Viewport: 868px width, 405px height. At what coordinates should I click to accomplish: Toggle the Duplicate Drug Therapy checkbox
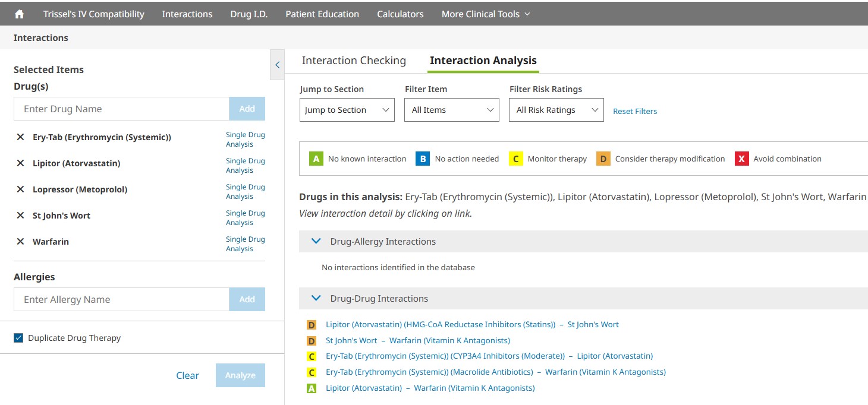coord(18,338)
